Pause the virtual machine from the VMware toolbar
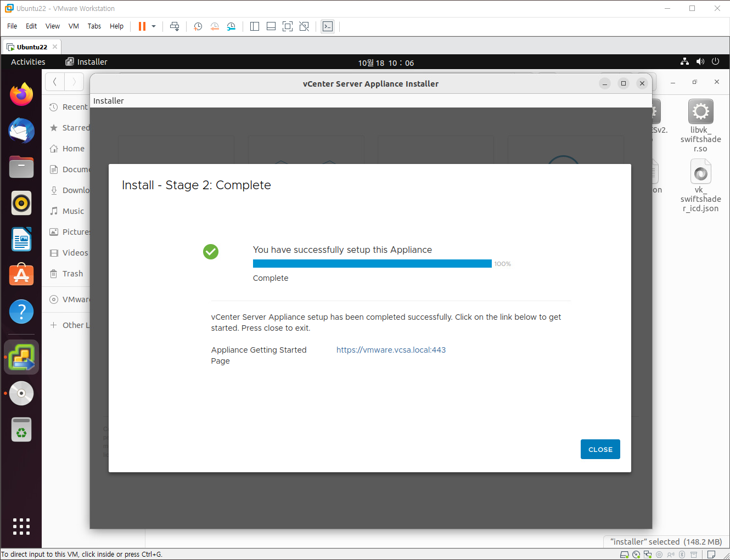 coord(142,26)
